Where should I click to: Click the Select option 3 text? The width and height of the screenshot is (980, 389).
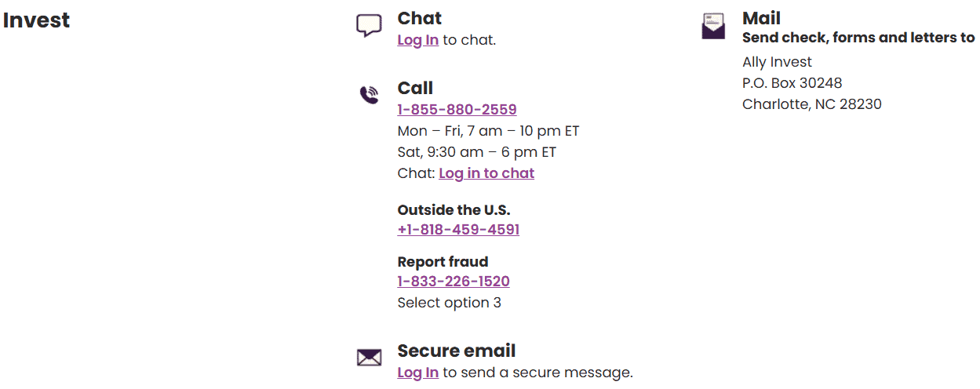[449, 303]
